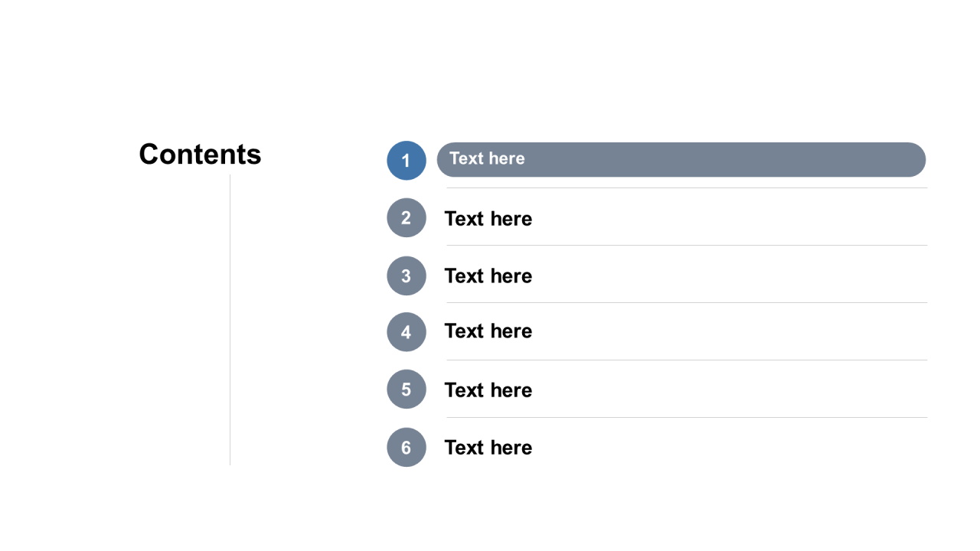Screen dimensions: 980x551
Task: Click "Text here" beside circle 6
Action: pos(488,448)
